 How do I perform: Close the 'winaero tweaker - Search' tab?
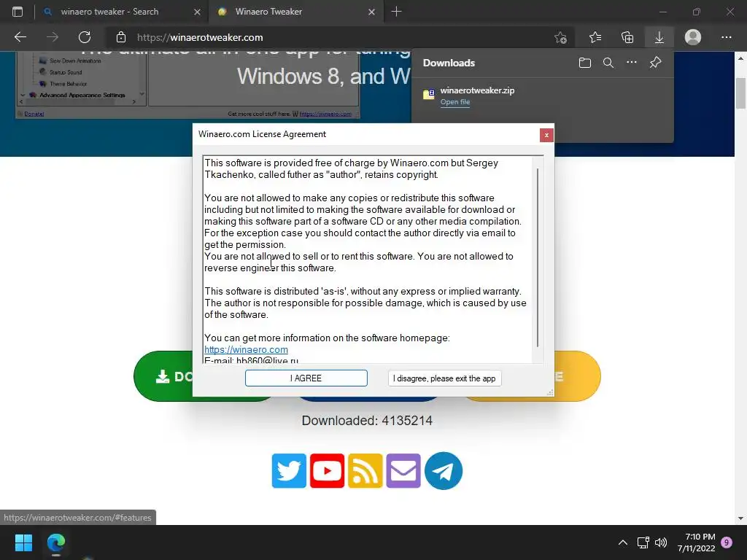(x=197, y=12)
